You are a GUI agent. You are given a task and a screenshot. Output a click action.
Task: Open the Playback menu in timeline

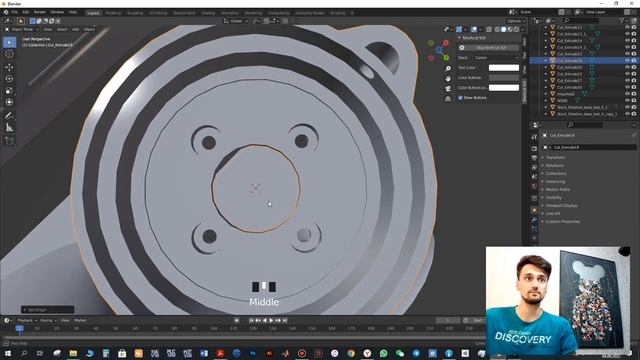[27, 321]
